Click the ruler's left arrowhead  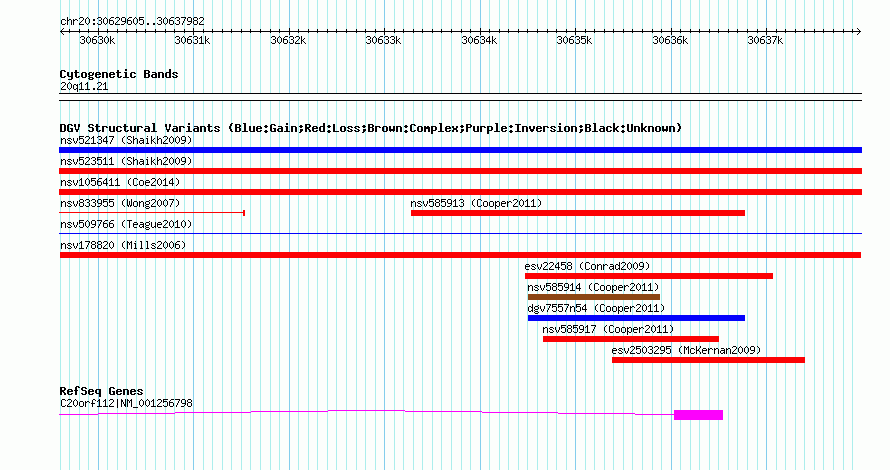click(62, 32)
